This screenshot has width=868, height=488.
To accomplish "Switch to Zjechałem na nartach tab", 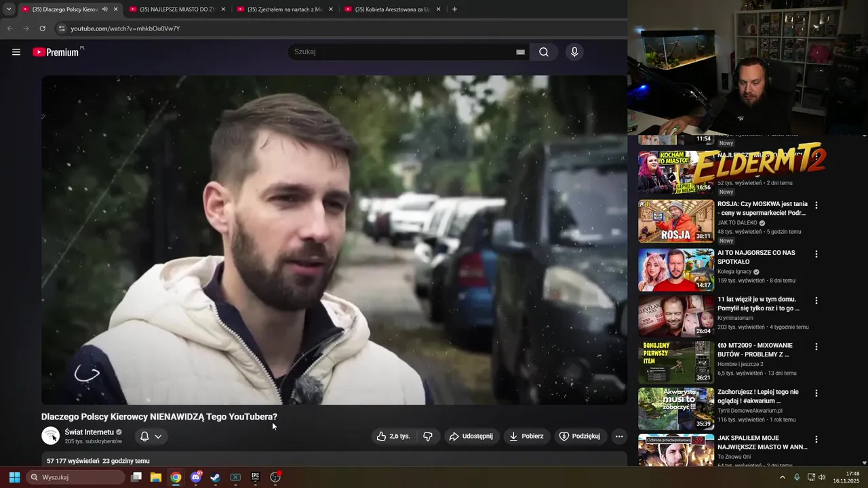I will point(283,9).
